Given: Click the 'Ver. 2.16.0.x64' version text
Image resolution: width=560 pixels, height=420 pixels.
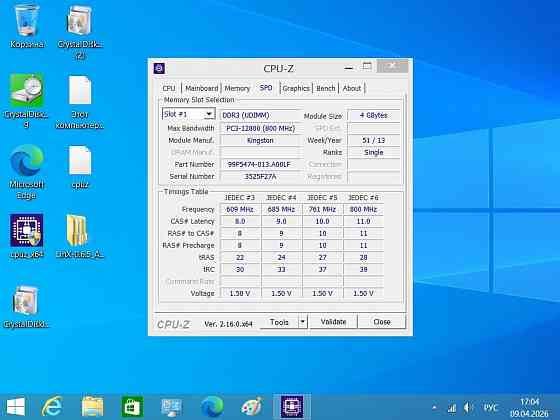Looking at the screenshot, I should click(x=229, y=324).
